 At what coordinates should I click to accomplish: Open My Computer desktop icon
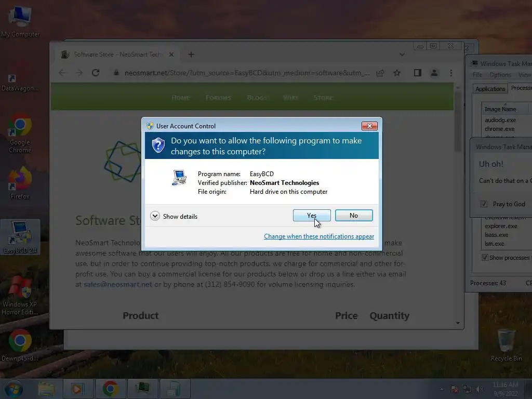[20, 21]
